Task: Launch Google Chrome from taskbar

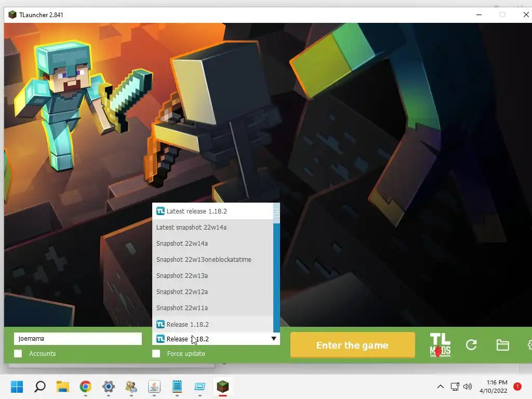Action: tap(86, 387)
